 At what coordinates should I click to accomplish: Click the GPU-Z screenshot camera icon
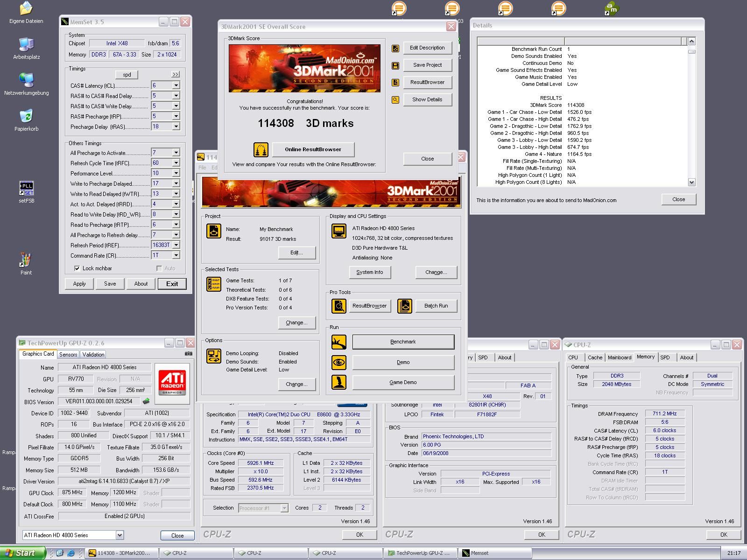(x=188, y=354)
